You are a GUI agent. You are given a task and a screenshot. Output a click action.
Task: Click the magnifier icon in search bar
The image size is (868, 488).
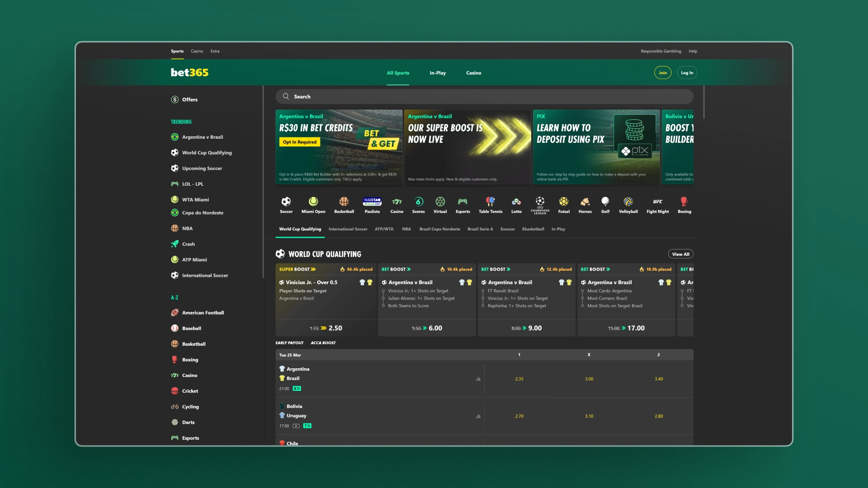[286, 96]
